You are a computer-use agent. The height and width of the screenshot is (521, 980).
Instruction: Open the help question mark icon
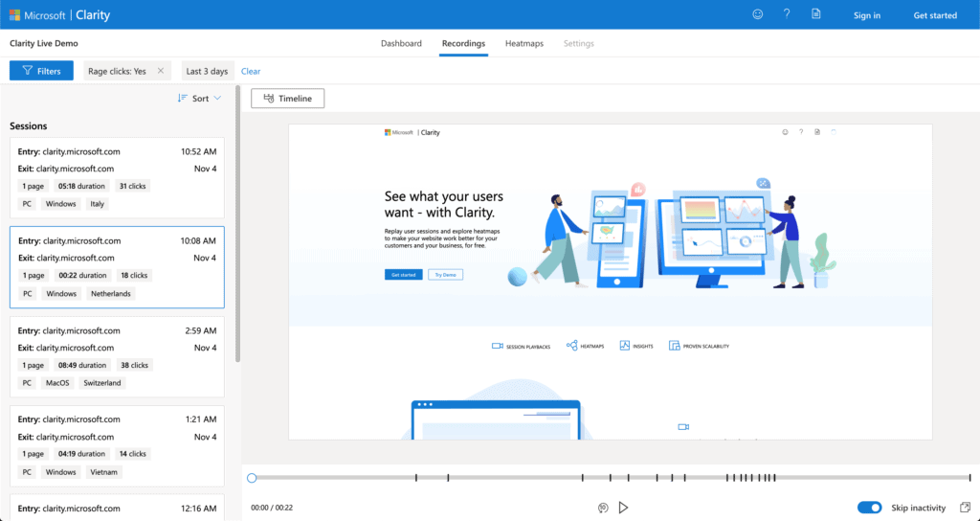pos(787,14)
